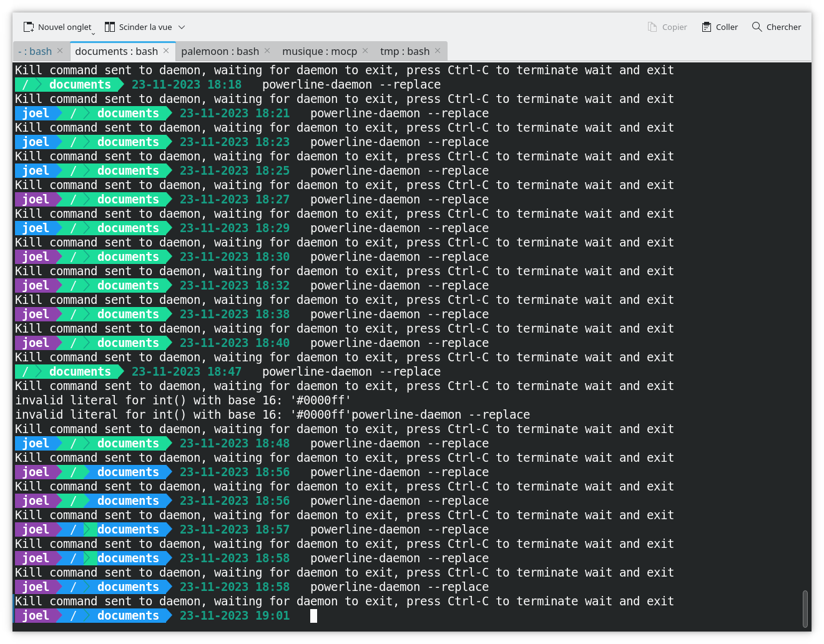Close the 'tmp : bash' tab
Viewport: 824px width, 644px height.
click(x=438, y=51)
